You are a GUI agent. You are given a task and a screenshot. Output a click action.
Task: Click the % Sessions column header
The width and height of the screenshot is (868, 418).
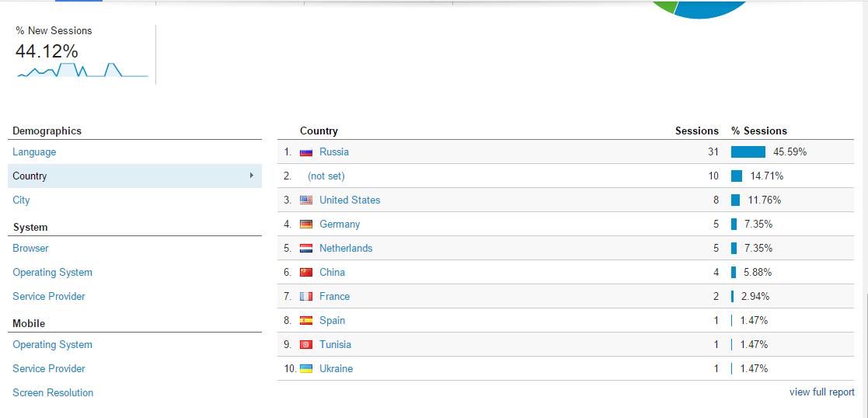tap(759, 131)
